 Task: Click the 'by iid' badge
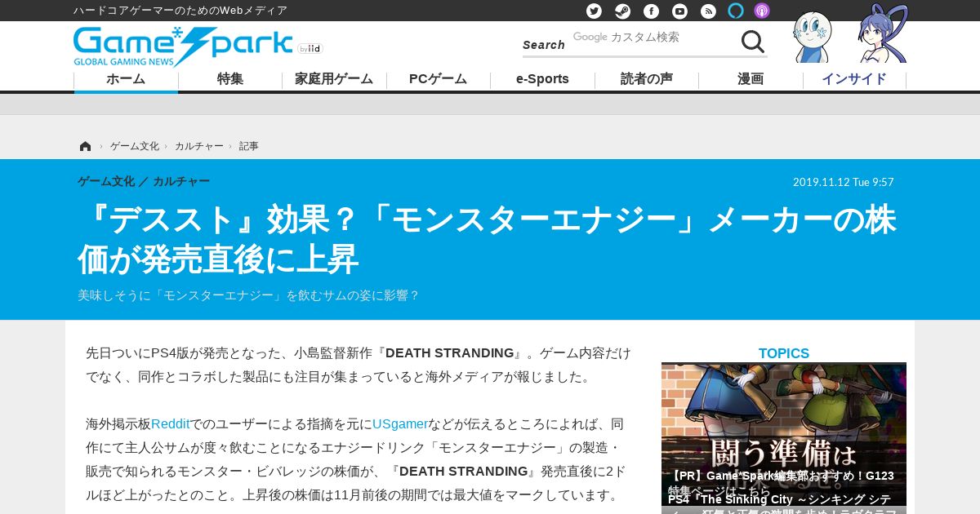310,49
